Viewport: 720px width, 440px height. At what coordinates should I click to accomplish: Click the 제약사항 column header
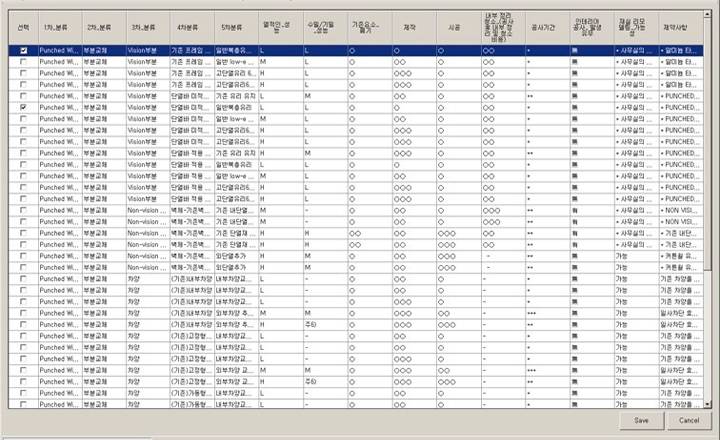pyautogui.click(x=680, y=28)
